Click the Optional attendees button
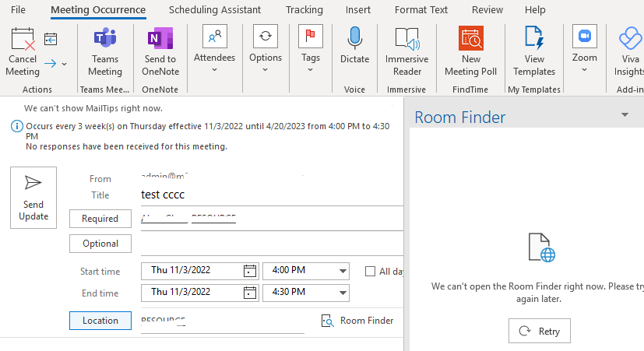This screenshot has height=351, width=644. pyautogui.click(x=100, y=244)
